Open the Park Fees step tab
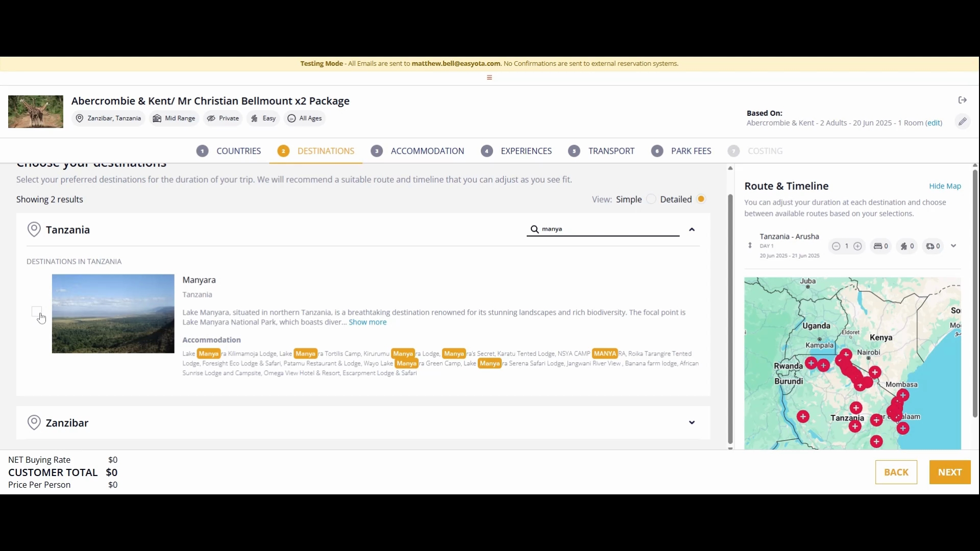 tap(681, 151)
